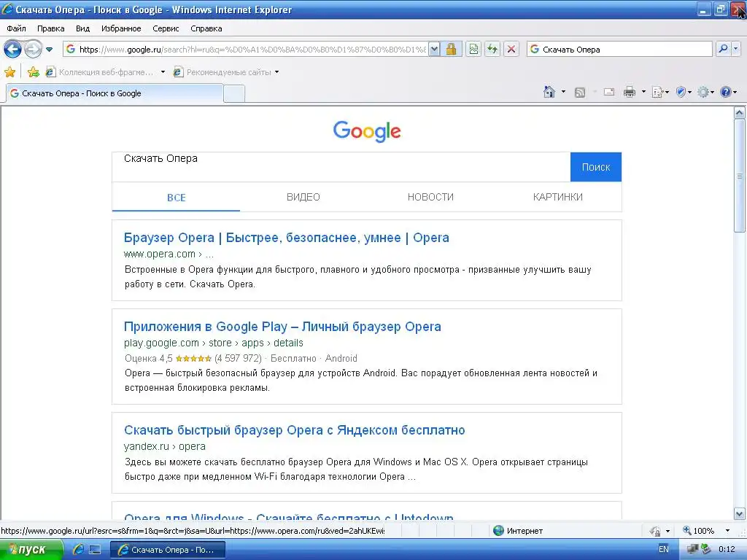Click the vertical scrollbar thumb
Viewport: 747px width, 560px height.
point(740,176)
